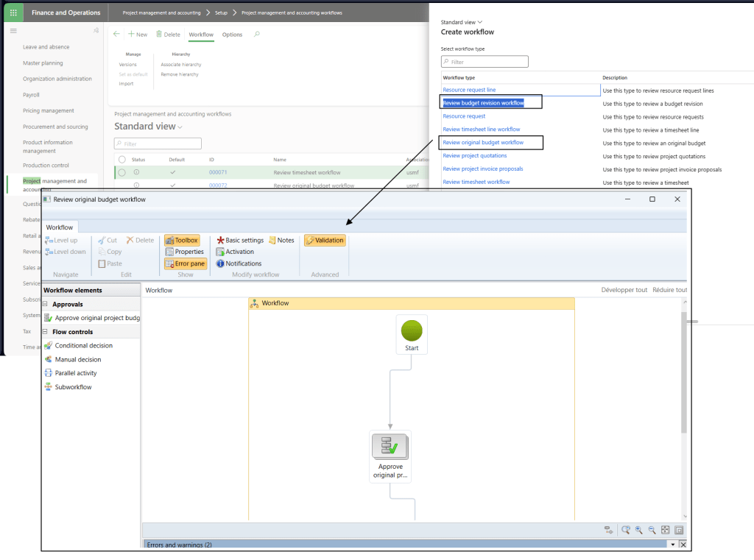Image resolution: width=754 pixels, height=560 pixels.
Task: Select the row radio for workflow 000071
Action: pos(121,172)
